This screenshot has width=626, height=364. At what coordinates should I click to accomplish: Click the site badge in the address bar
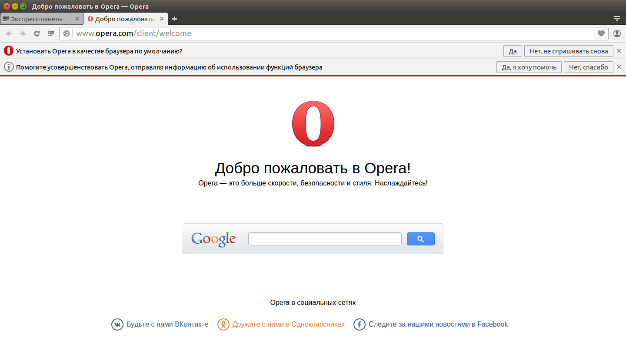tap(66, 33)
